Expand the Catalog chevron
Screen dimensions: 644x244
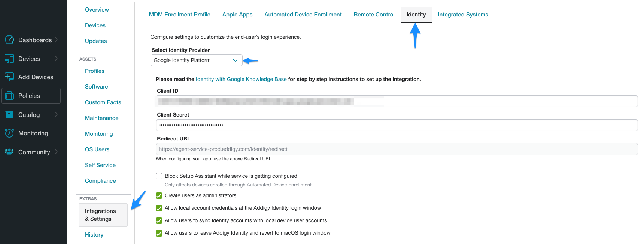pos(57,114)
